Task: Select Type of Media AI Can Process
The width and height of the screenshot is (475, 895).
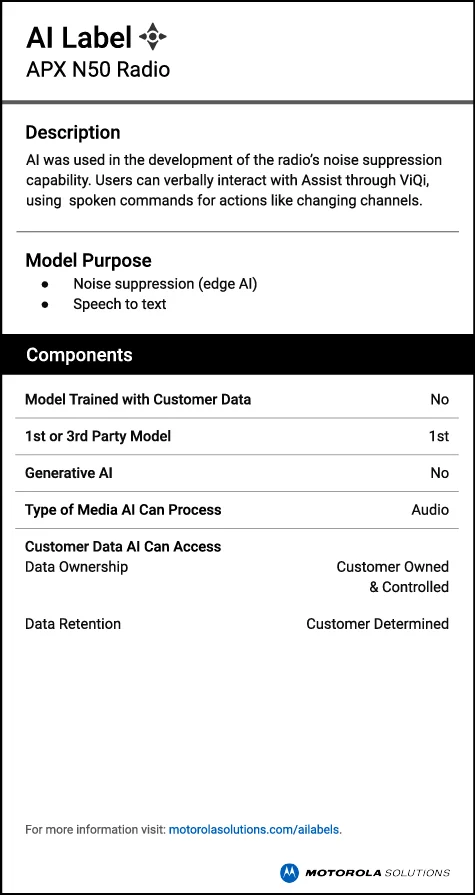Action: (123, 510)
